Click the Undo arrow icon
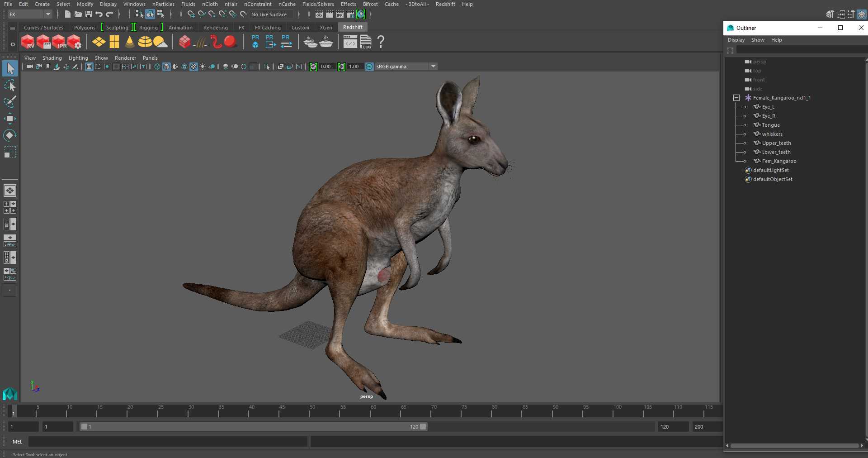Image resolution: width=868 pixels, height=458 pixels. point(99,14)
